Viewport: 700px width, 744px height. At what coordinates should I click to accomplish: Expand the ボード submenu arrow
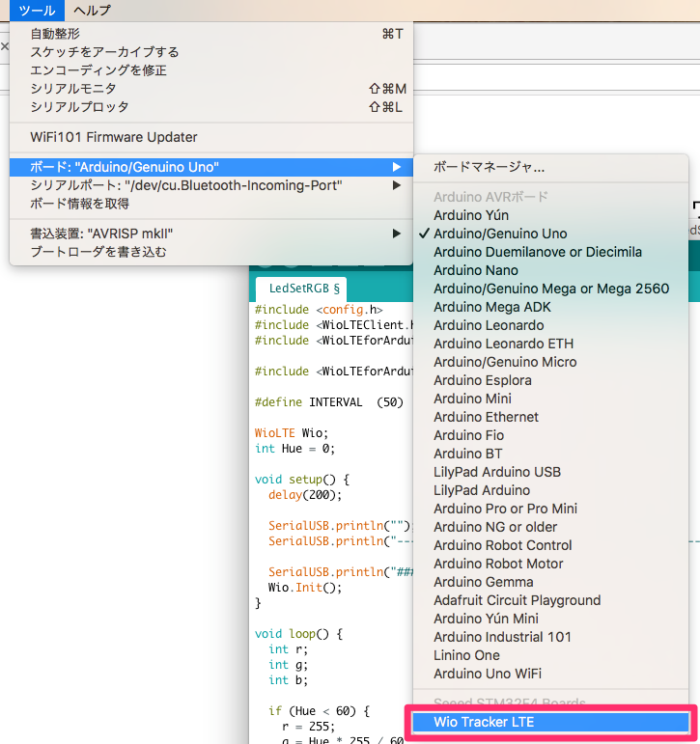pyautogui.click(x=396, y=167)
